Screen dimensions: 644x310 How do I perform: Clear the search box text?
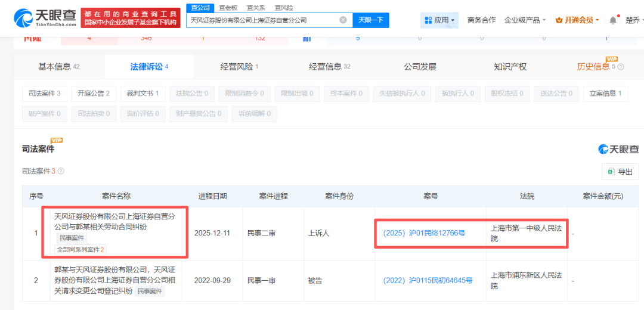343,20
